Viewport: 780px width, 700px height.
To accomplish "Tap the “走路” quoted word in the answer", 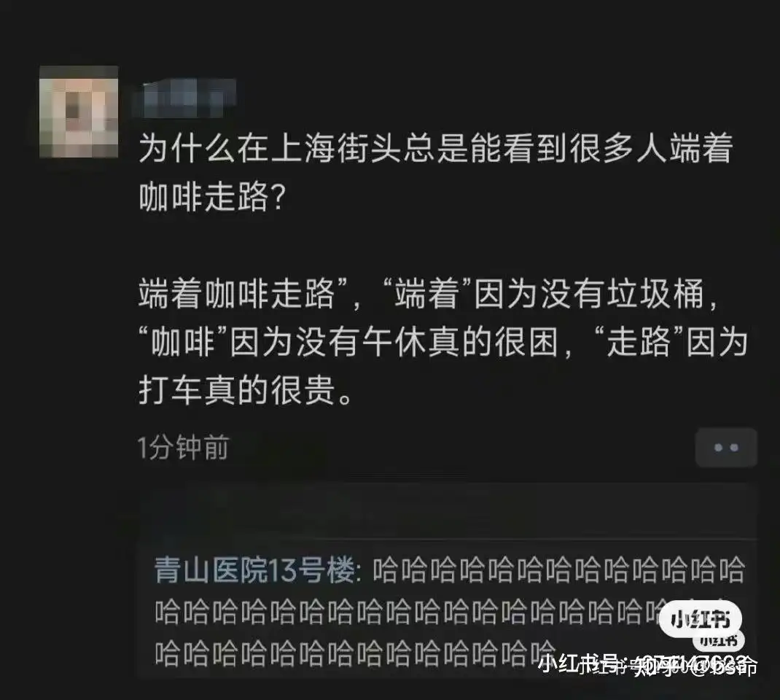I will [x=640, y=342].
